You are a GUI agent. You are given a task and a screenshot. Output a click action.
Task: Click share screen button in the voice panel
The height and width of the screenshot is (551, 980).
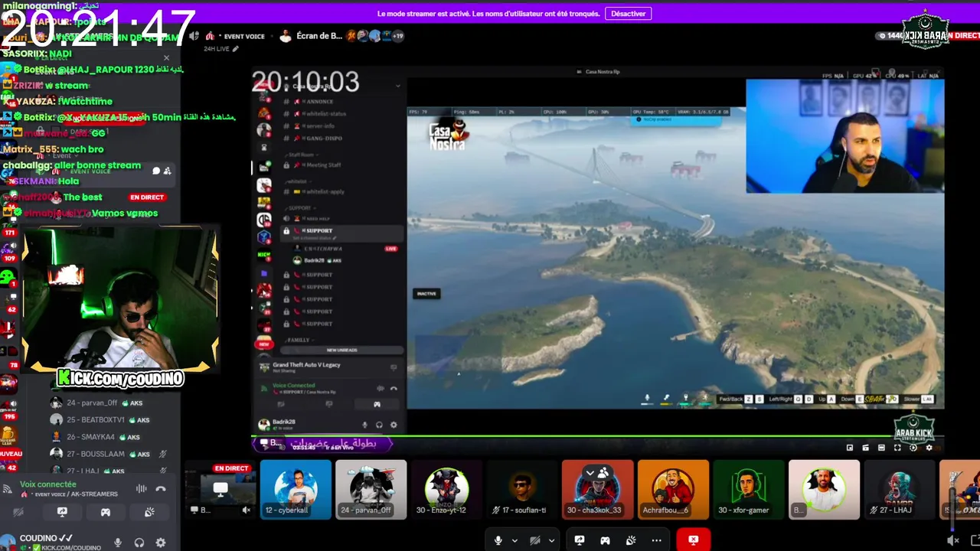[x=62, y=512]
